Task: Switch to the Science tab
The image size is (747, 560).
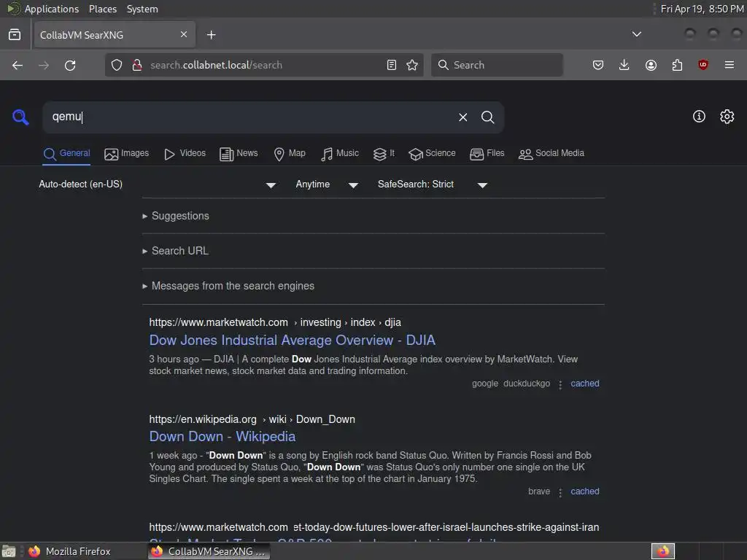Action: tap(432, 153)
